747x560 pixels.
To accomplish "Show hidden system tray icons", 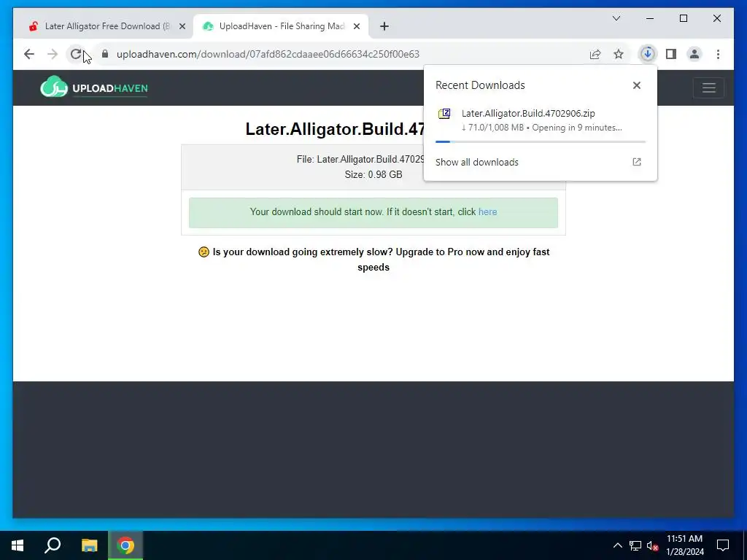I will click(617, 545).
